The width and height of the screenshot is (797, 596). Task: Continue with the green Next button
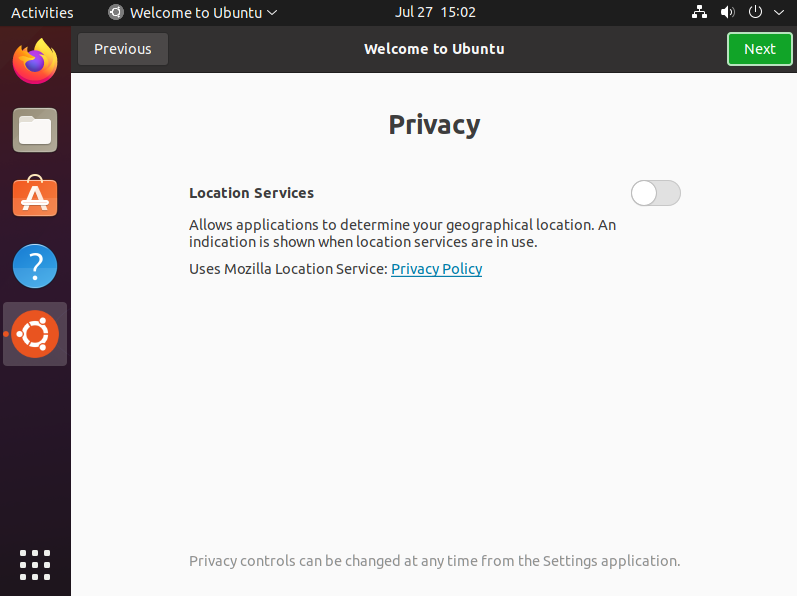[x=760, y=49]
